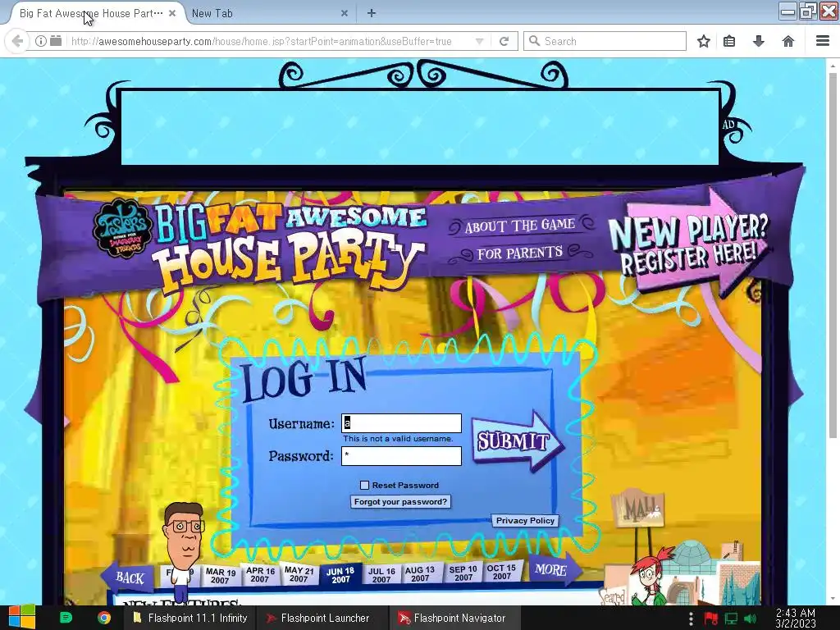Viewport: 840px width, 630px height.
Task: Click the glasses character beside Back arrow
Action: pyautogui.click(x=183, y=552)
